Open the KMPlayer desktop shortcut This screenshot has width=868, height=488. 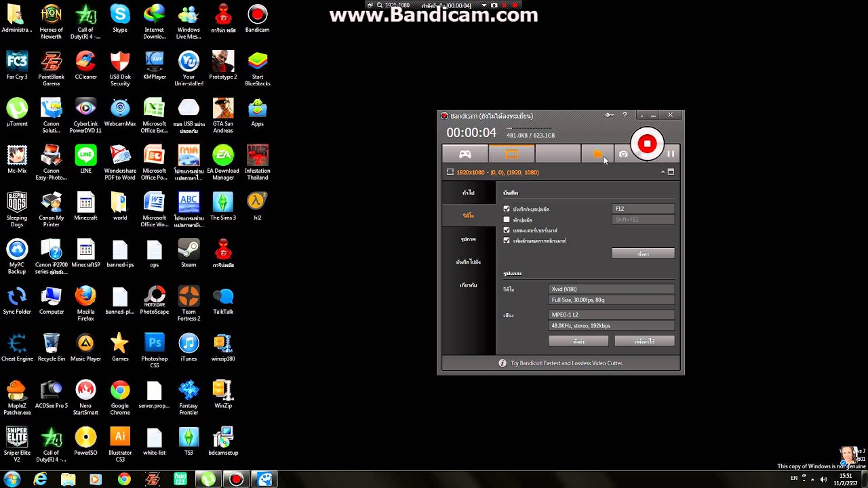pyautogui.click(x=155, y=66)
